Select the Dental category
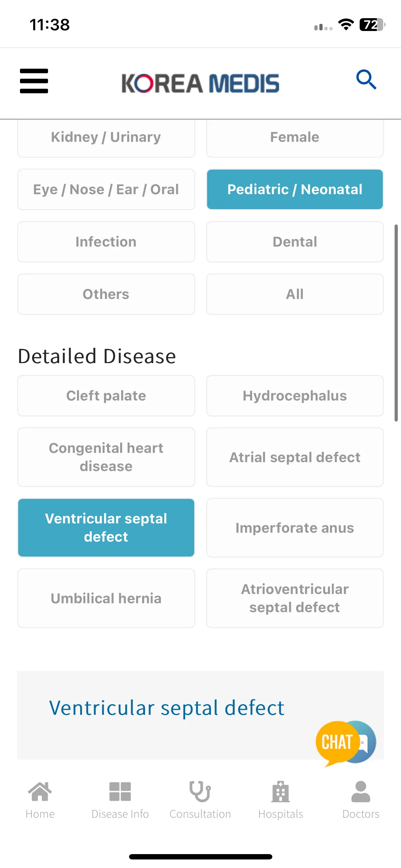Viewport: 401px width, 868px height. [295, 242]
